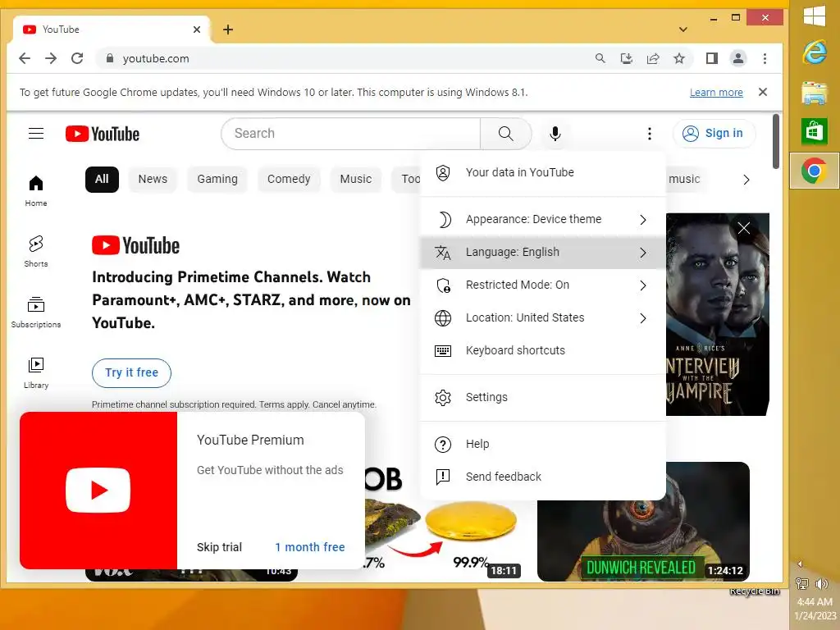Open Subscriptions in the sidebar
This screenshot has height=630, width=840.
point(36,313)
